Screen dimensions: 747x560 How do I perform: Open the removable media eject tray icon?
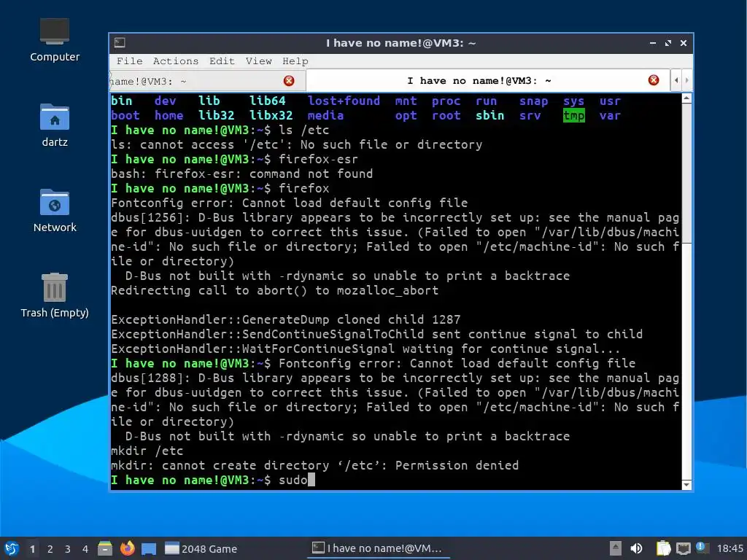(616, 548)
